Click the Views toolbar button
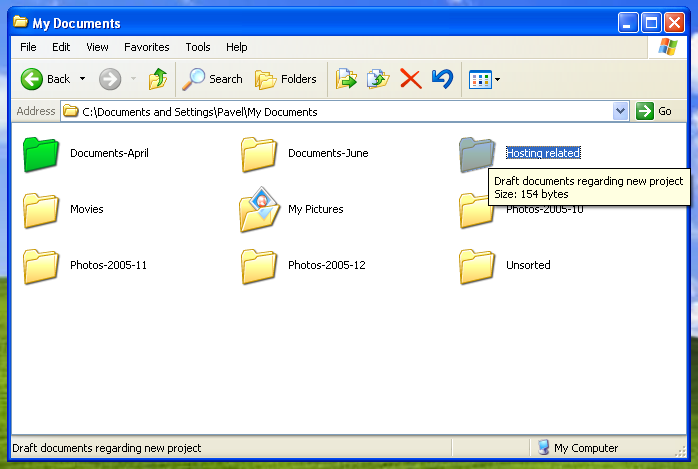 (480, 79)
